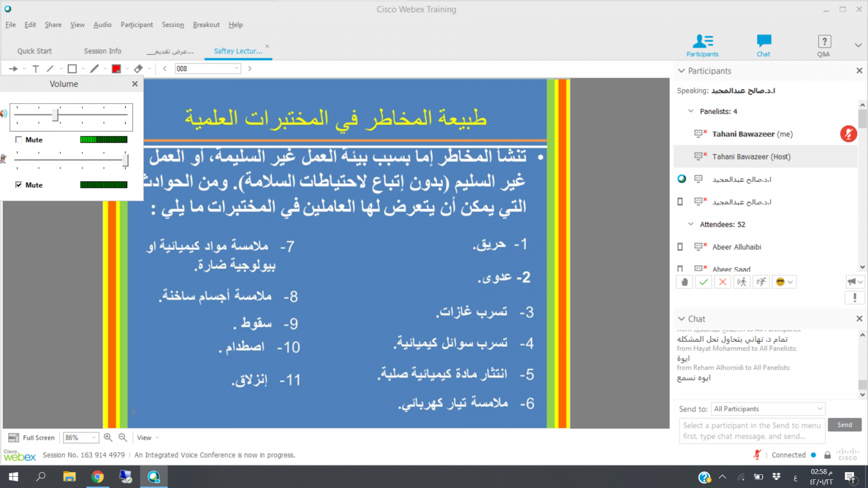This screenshot has height=488, width=868.
Task: Select the arrow pointer annotation tool
Action: [14, 69]
